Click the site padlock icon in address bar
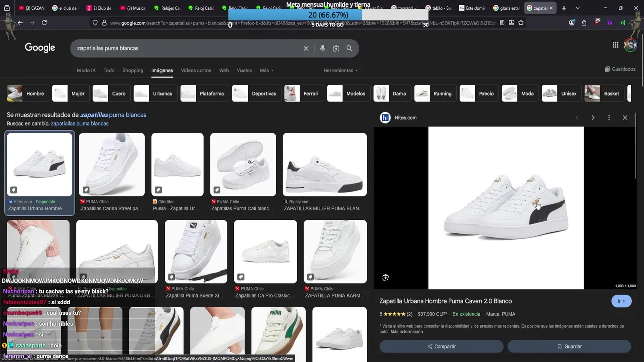644x362 pixels. 104,23
